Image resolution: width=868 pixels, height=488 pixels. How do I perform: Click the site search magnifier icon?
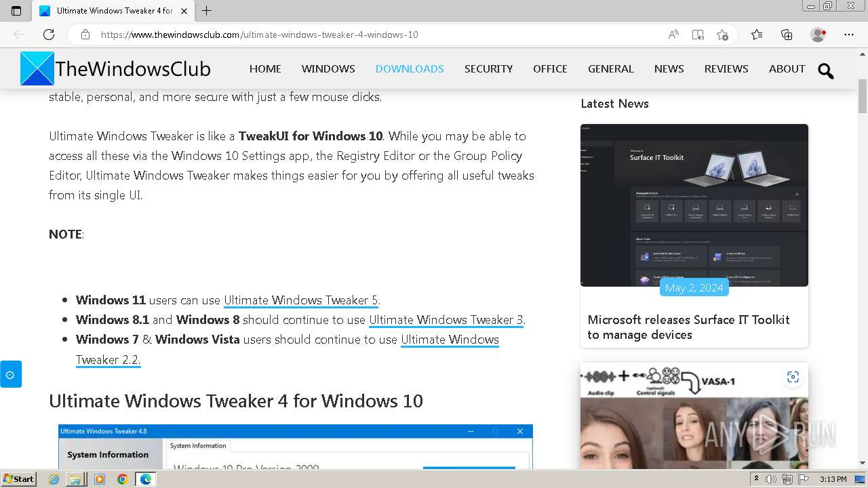click(x=825, y=71)
